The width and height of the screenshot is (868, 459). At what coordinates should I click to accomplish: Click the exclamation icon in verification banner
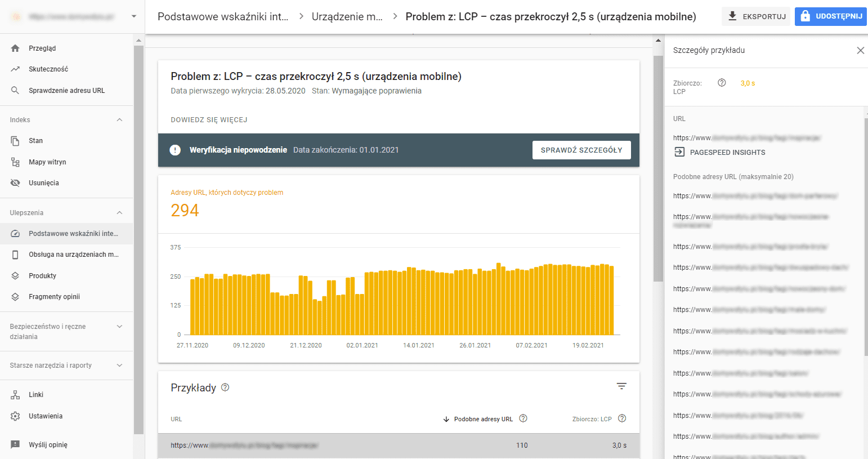(175, 150)
